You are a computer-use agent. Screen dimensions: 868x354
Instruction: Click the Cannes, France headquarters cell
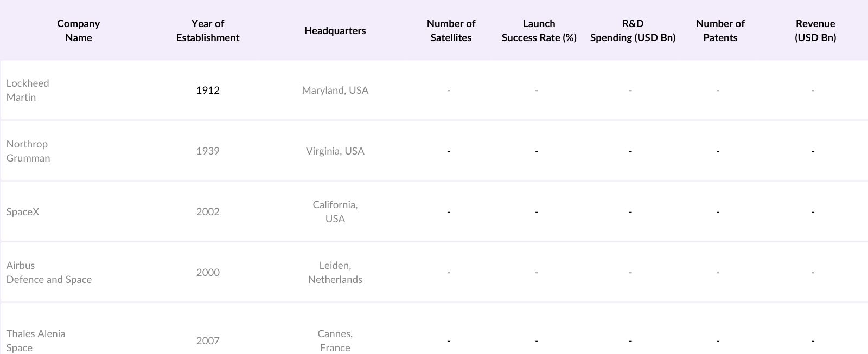point(335,340)
